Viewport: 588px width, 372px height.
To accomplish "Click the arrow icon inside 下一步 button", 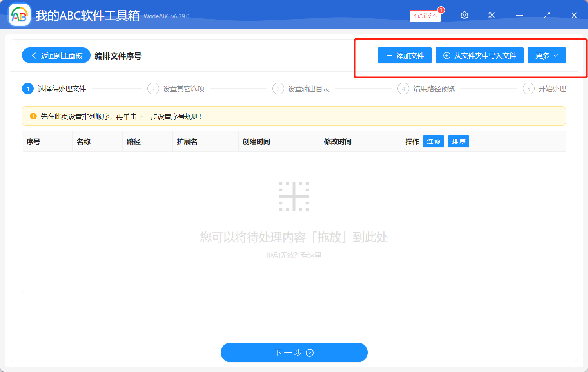I will tap(310, 352).
